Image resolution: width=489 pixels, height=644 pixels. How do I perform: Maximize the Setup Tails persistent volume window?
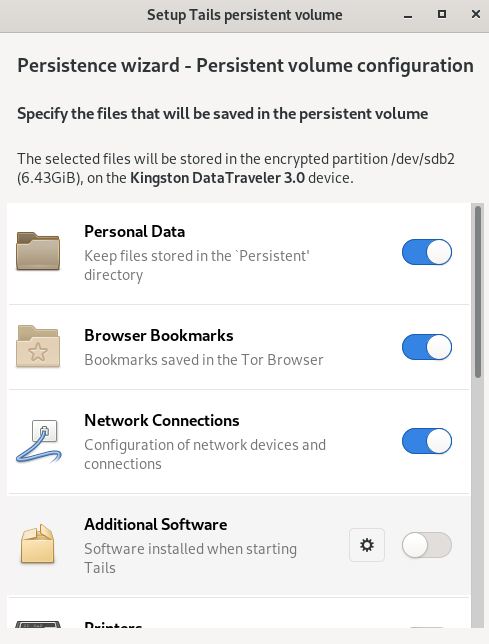tap(442, 14)
